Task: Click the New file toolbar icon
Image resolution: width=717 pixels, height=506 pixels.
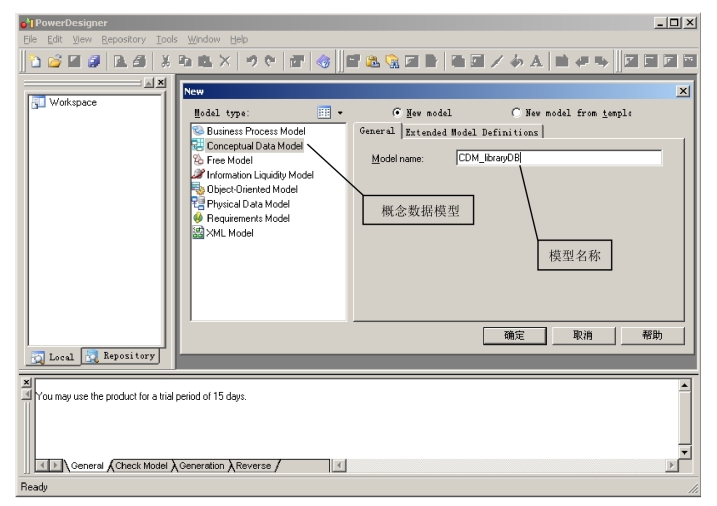Action: tap(35, 61)
